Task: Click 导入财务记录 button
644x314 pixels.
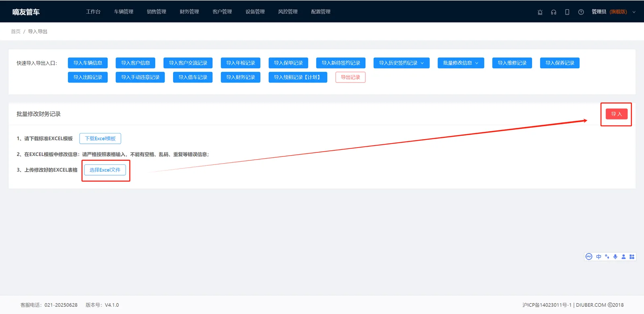Action: click(x=241, y=77)
